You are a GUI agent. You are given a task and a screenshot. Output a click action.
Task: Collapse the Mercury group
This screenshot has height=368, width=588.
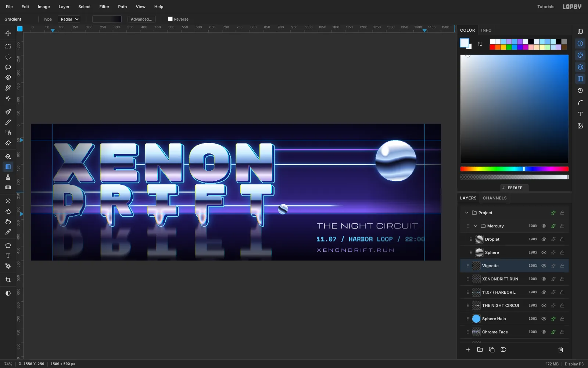click(476, 226)
